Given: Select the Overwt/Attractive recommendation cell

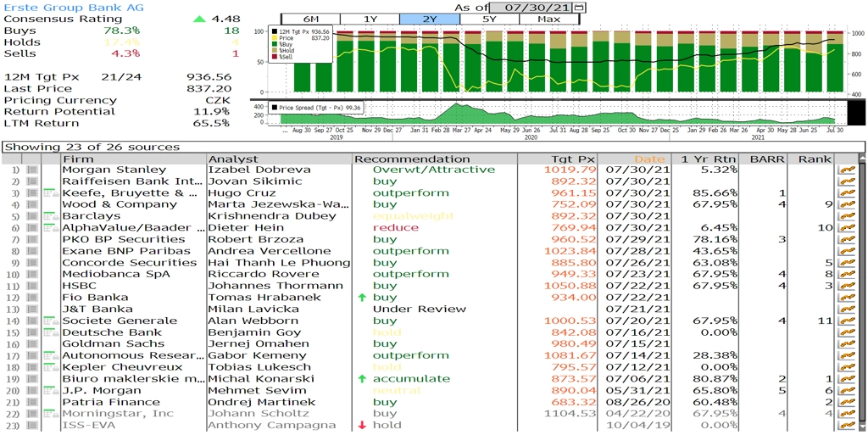Looking at the screenshot, I should (434, 170).
